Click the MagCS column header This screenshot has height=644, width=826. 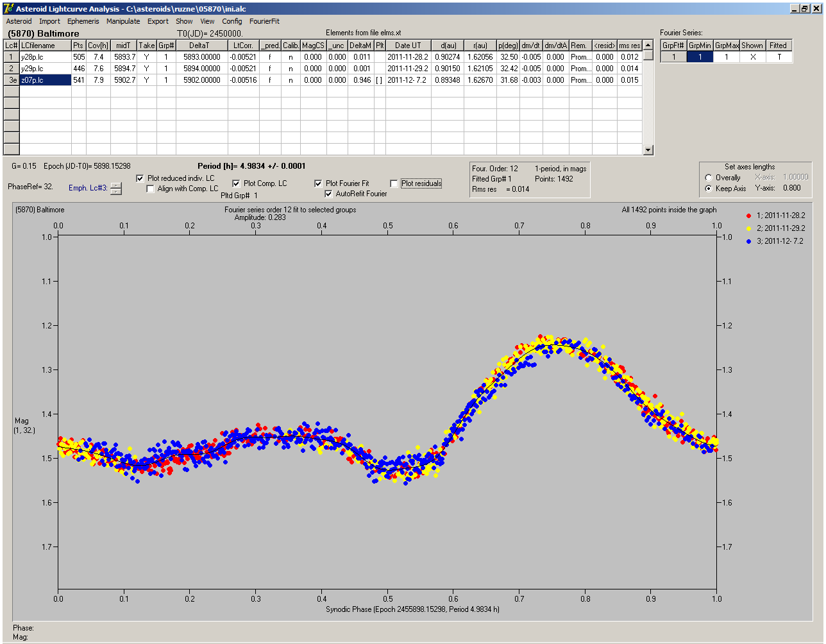tap(313, 46)
